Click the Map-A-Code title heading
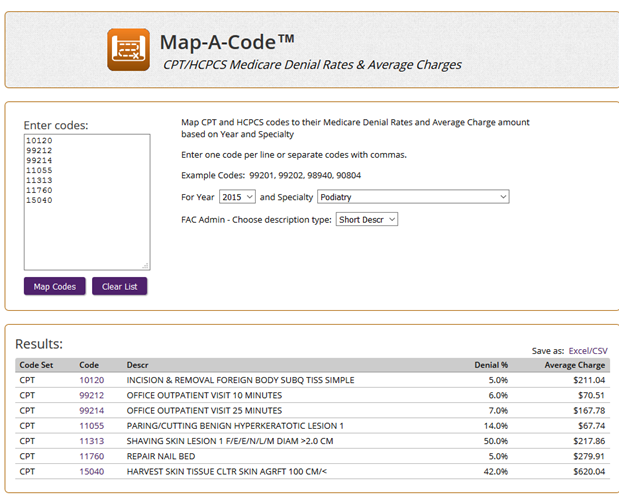The image size is (619, 497). point(227,42)
